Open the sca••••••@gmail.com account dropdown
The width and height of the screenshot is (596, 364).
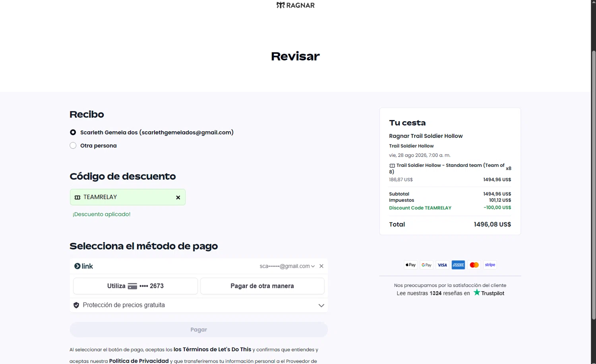287,266
